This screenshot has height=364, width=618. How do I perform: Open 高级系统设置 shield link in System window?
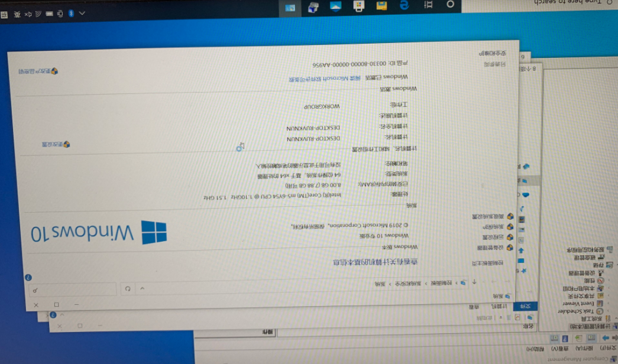pyautogui.click(x=493, y=216)
